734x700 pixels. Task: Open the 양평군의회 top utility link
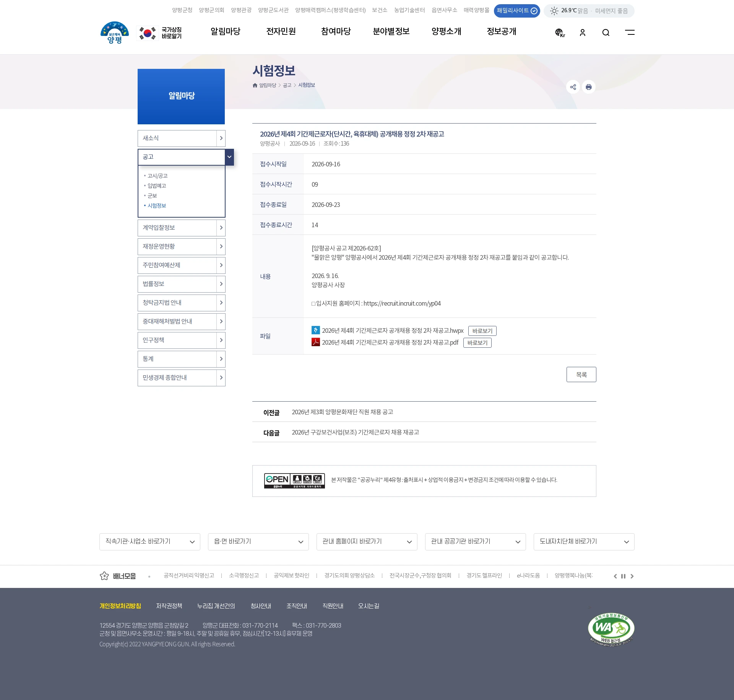click(211, 10)
